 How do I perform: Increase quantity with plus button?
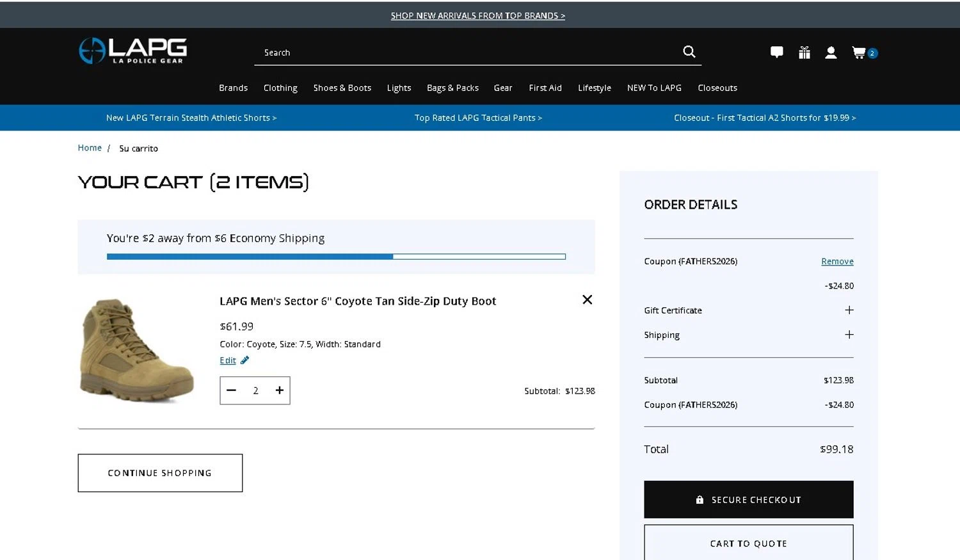point(279,390)
